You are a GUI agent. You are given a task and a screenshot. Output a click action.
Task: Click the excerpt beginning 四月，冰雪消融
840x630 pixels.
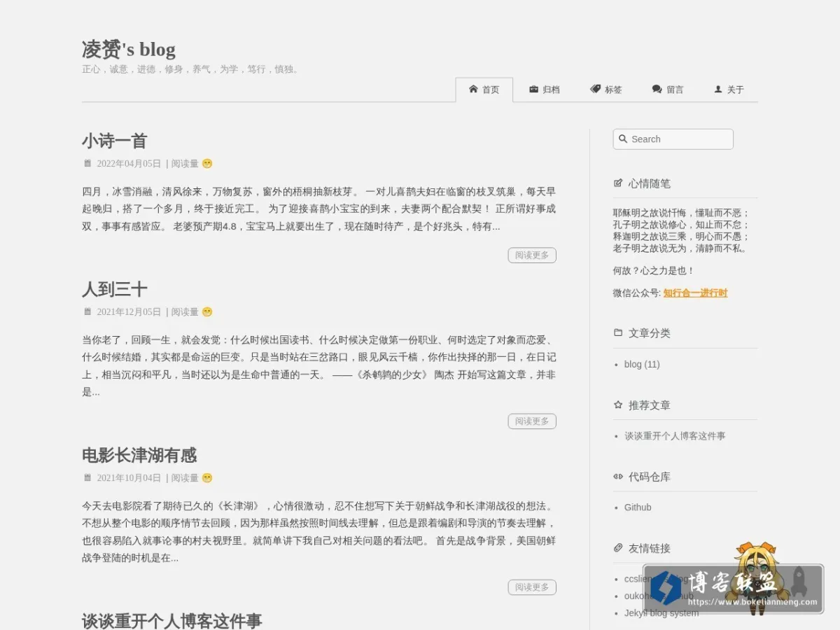click(x=319, y=209)
